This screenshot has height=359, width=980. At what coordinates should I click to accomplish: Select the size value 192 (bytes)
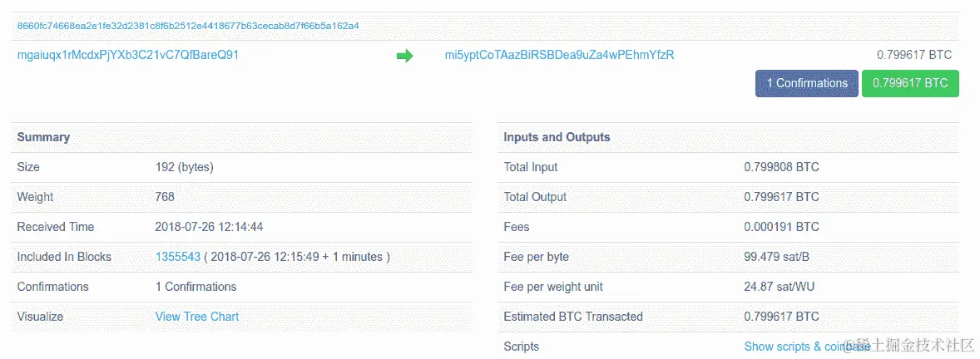tap(185, 167)
